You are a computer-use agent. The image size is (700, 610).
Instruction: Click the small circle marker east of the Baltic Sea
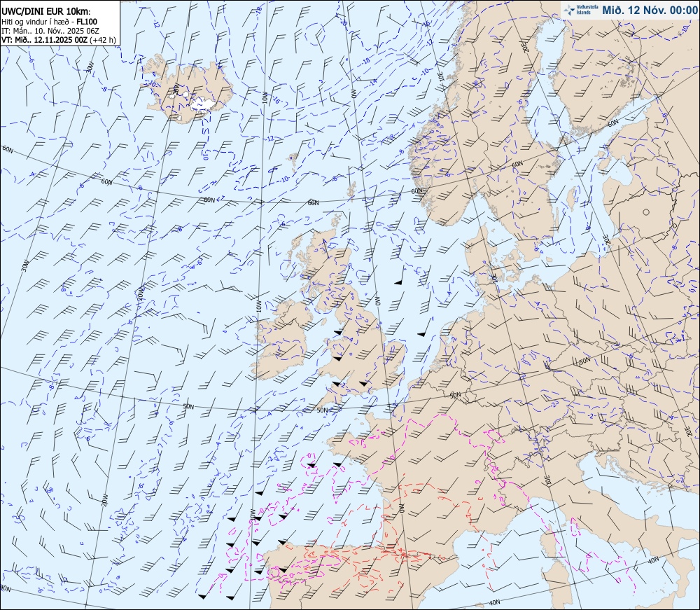(x=646, y=212)
